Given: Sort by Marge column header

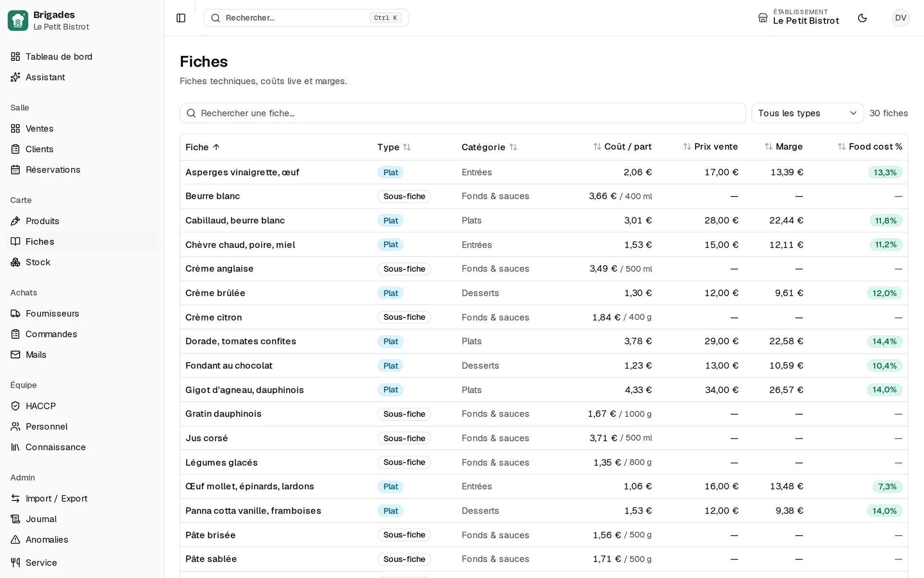Looking at the screenshot, I should click(783, 146).
